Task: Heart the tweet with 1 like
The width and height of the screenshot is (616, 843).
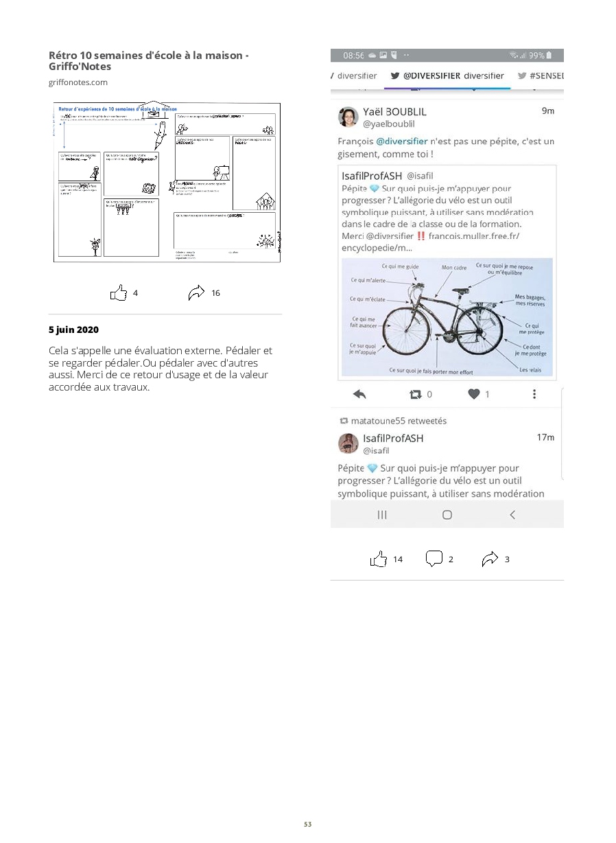Action: click(474, 394)
